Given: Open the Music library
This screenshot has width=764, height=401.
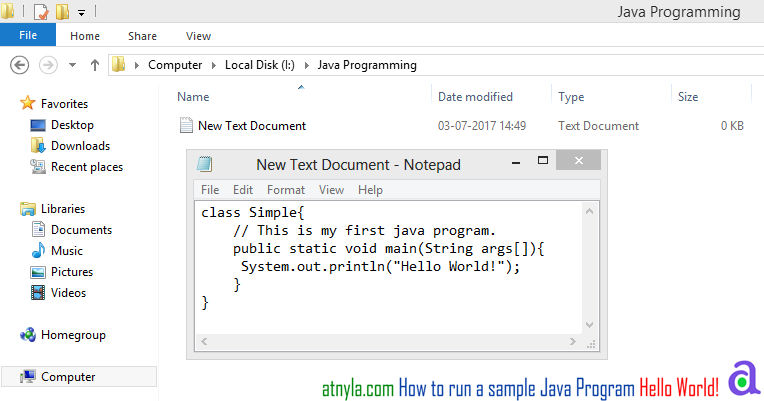Looking at the screenshot, I should click(x=67, y=250).
